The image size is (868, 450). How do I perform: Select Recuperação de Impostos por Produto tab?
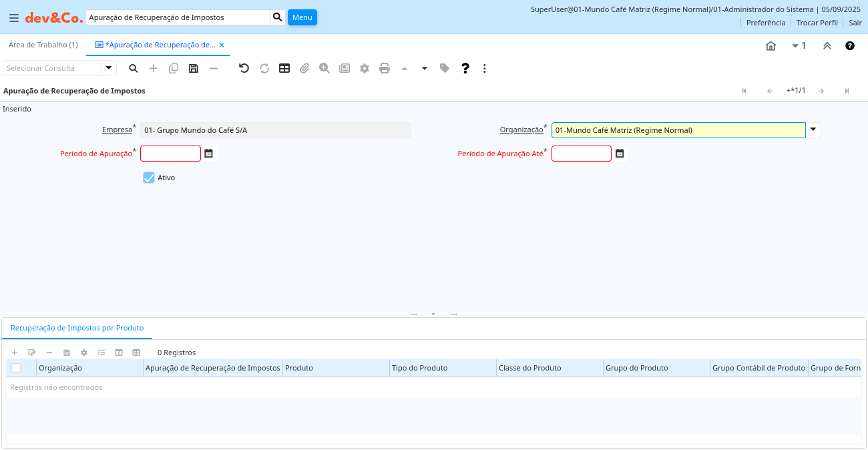77,328
